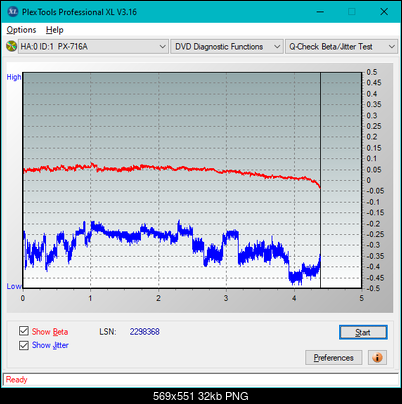Click the 0.5 beta axis value

pyautogui.click(x=372, y=72)
